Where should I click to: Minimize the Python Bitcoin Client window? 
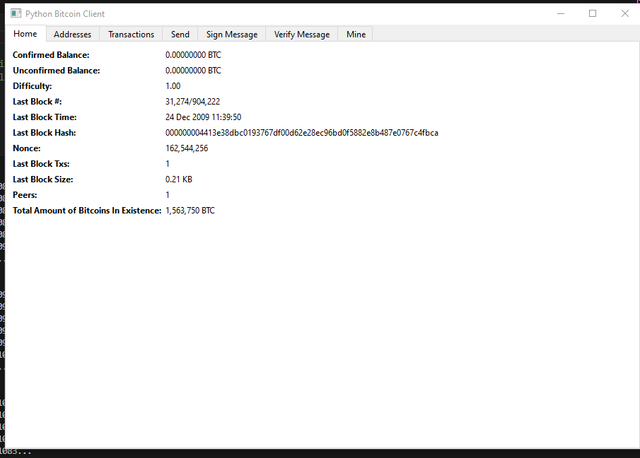(561, 13)
